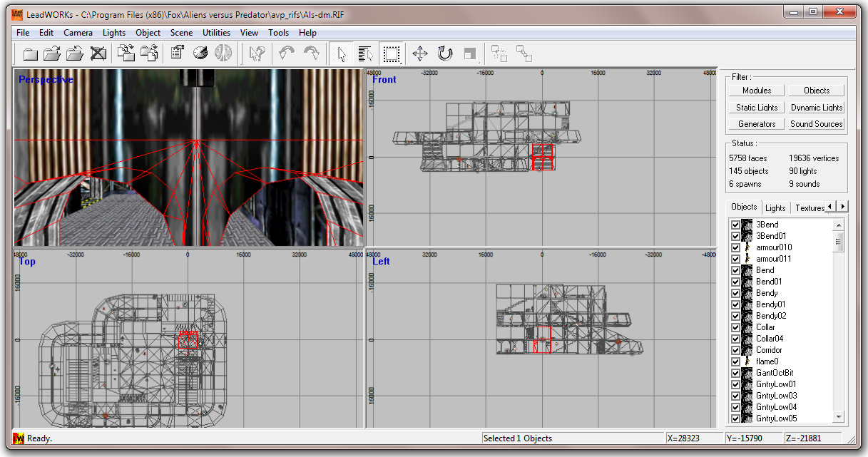
Task: Open the Utilities menu
Action: (x=216, y=33)
